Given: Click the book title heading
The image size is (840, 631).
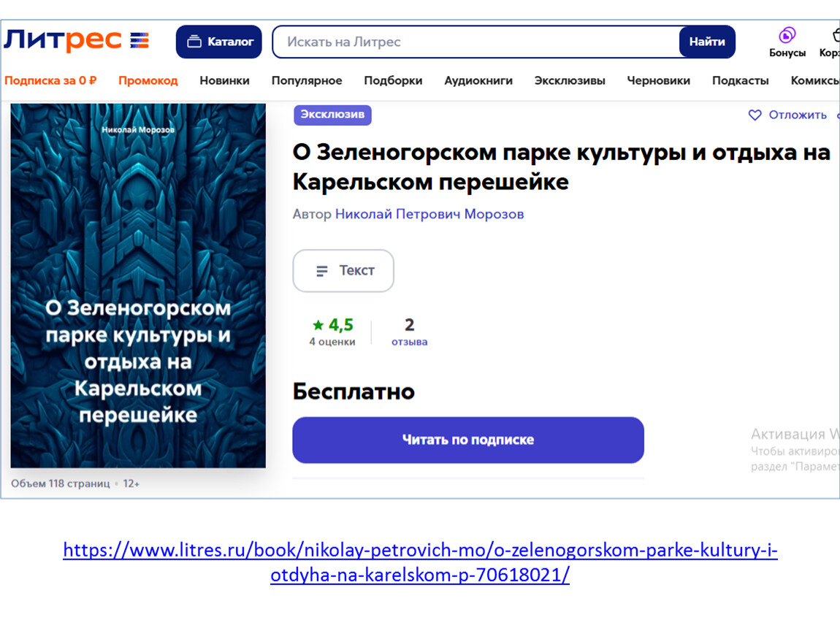Looking at the screenshot, I should [x=561, y=167].
